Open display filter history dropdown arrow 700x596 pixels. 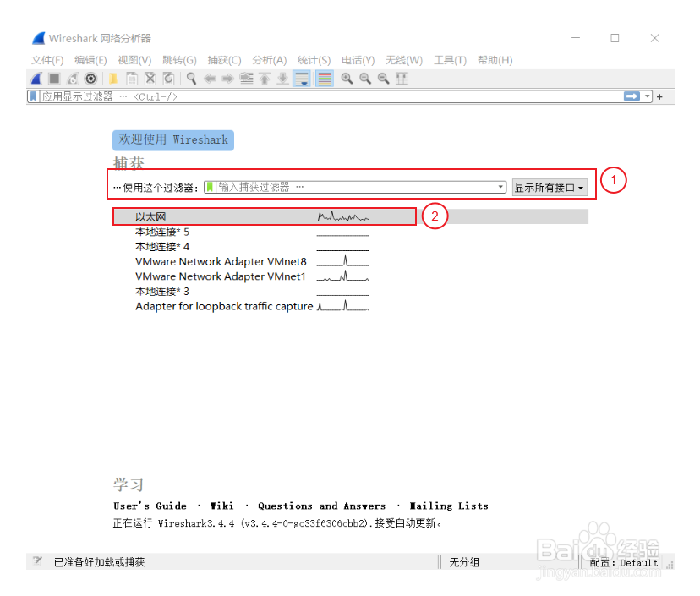(x=648, y=96)
